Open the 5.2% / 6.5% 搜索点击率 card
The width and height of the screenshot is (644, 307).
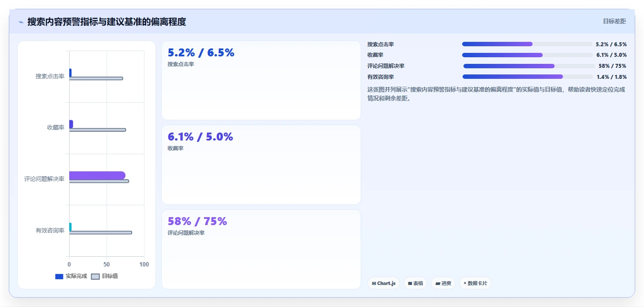coord(261,80)
